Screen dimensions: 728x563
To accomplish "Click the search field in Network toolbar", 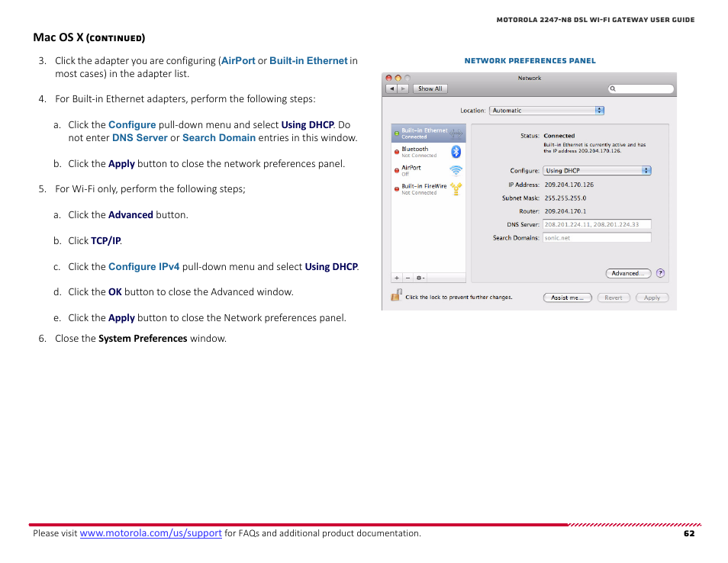I will (641, 88).
